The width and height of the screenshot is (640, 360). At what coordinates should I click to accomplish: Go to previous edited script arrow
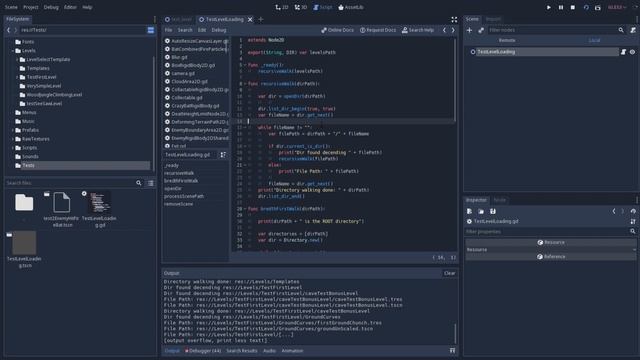[x=444, y=30]
